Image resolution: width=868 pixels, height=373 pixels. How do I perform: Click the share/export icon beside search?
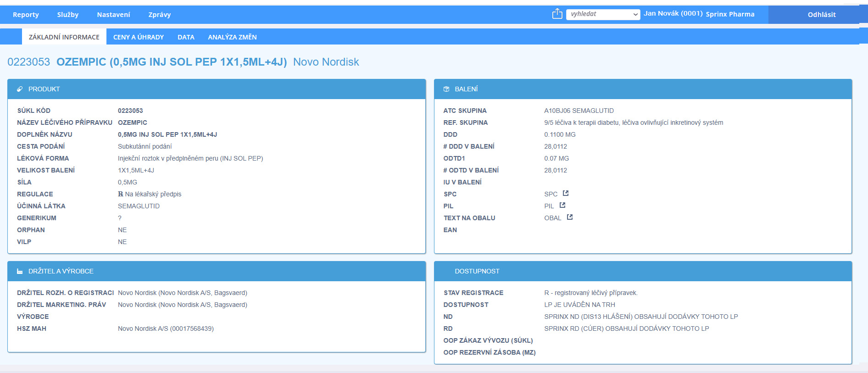(557, 14)
